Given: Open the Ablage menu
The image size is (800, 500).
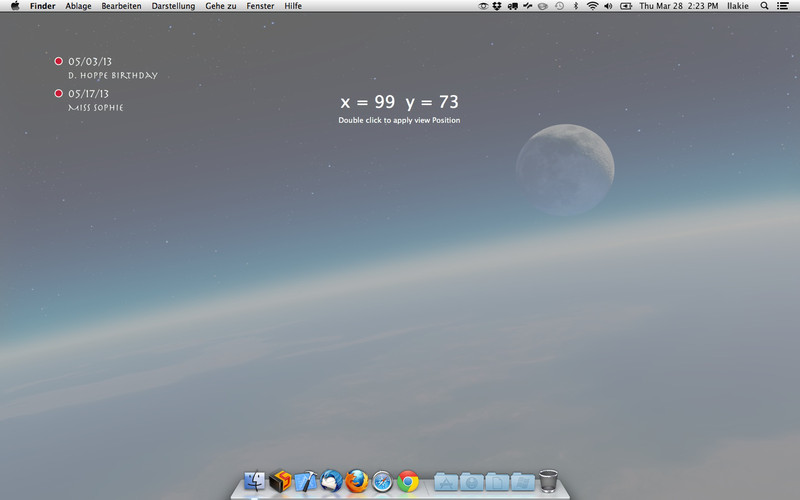Looking at the screenshot, I should (79, 6).
